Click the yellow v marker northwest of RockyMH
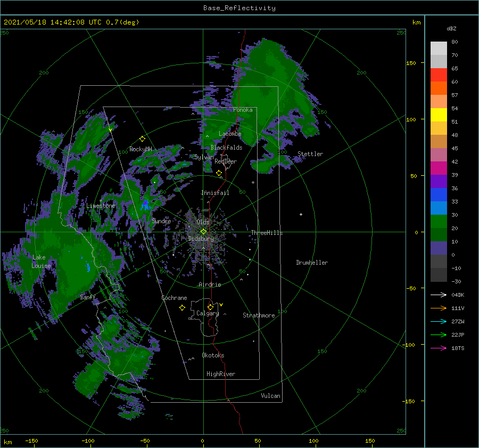Viewport: 479px width, 448px height. 110,130
